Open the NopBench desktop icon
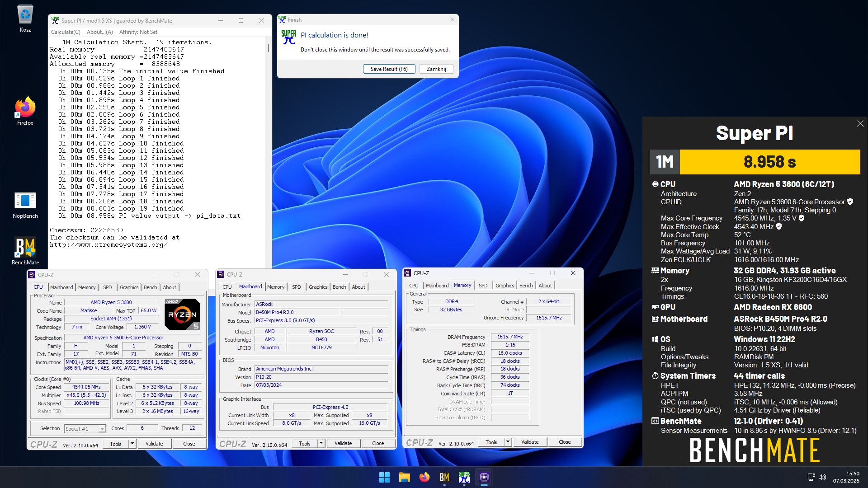This screenshot has height=488, width=868. point(25,205)
